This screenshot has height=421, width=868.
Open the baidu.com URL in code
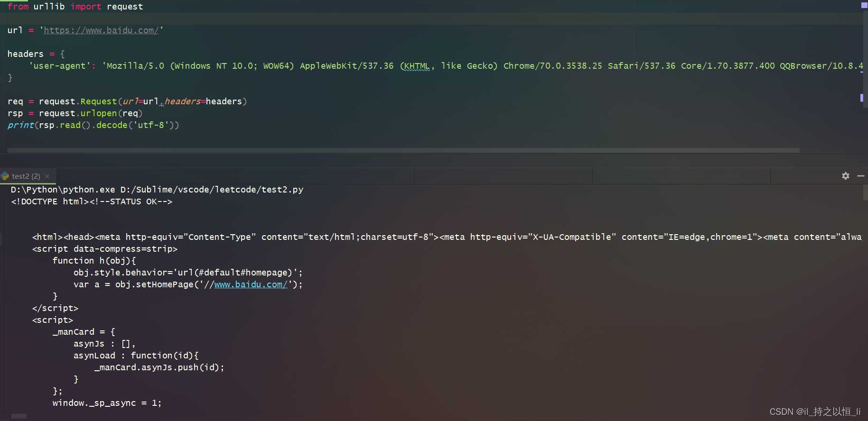(x=101, y=30)
